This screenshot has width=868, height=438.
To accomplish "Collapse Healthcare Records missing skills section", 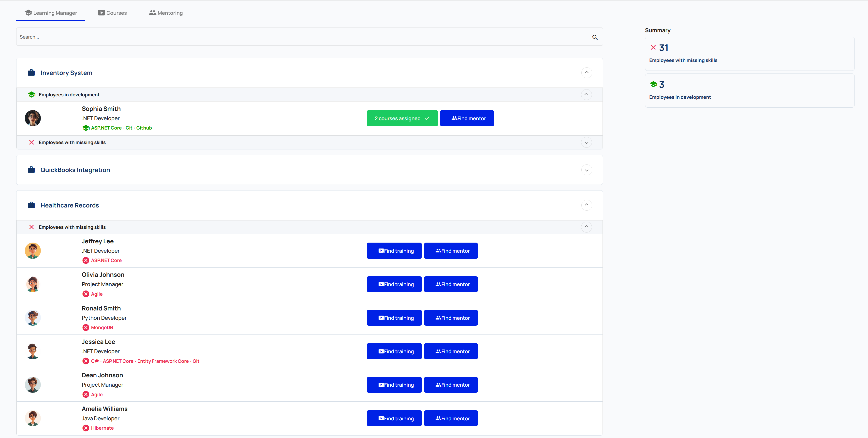I will [587, 227].
